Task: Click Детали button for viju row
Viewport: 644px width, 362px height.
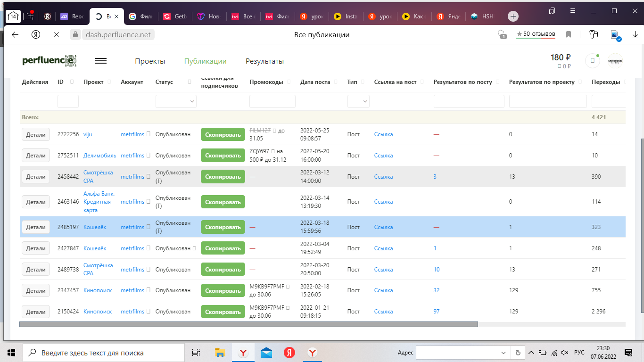Action: [36, 134]
